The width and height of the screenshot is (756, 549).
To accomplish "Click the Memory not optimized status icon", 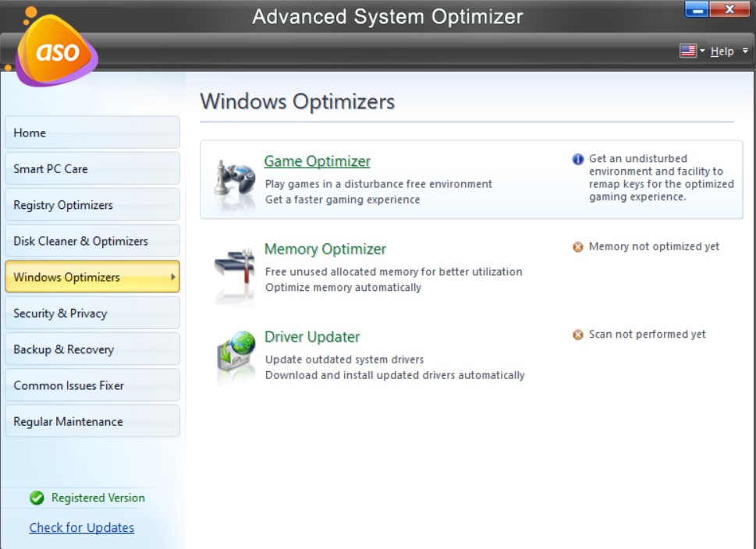I will 577,246.
